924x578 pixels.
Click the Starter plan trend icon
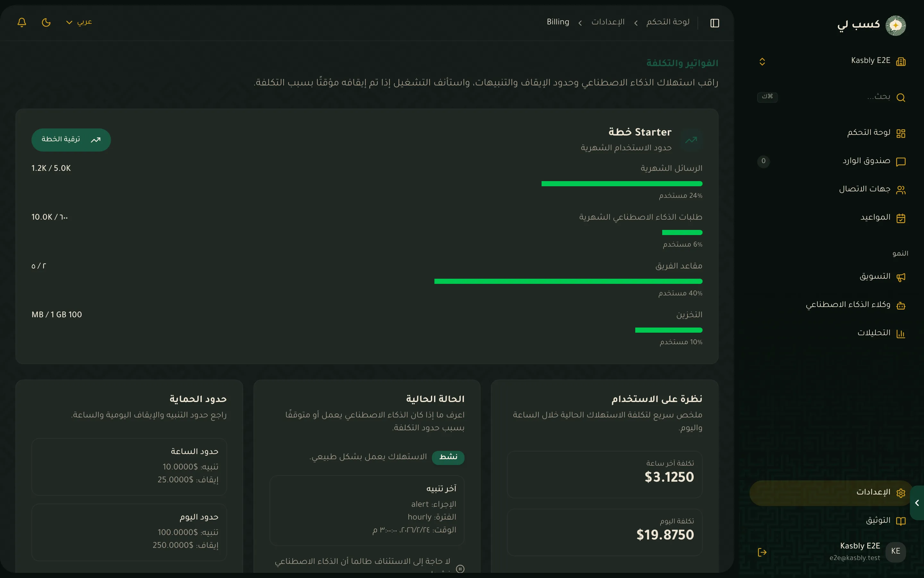(x=691, y=140)
